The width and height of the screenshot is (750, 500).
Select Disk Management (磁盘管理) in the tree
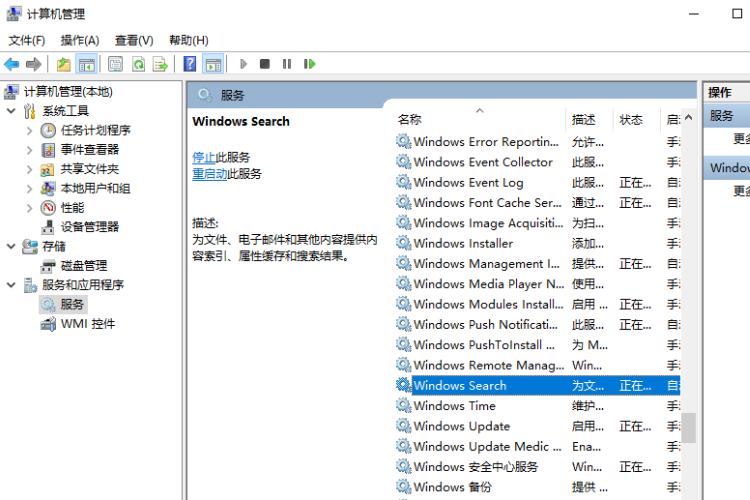tap(83, 266)
